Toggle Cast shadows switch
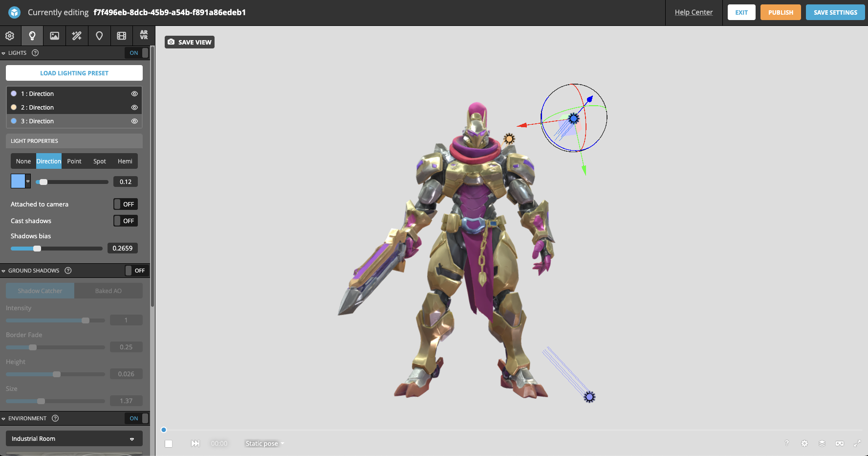 coord(126,221)
